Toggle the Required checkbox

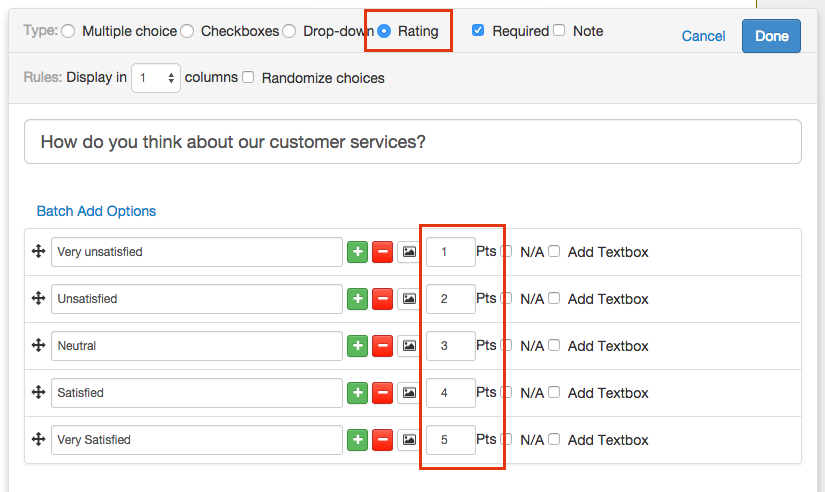click(x=478, y=31)
